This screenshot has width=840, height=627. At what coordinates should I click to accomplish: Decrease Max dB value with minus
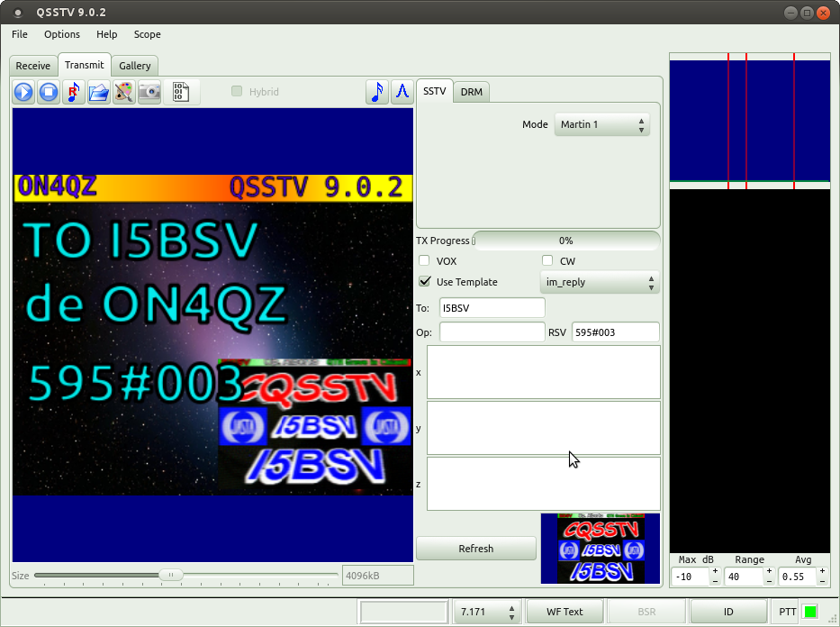[x=715, y=581]
